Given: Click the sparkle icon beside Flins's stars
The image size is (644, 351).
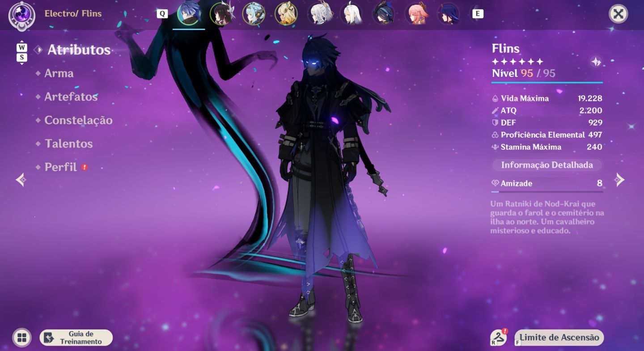Looking at the screenshot, I should [596, 62].
